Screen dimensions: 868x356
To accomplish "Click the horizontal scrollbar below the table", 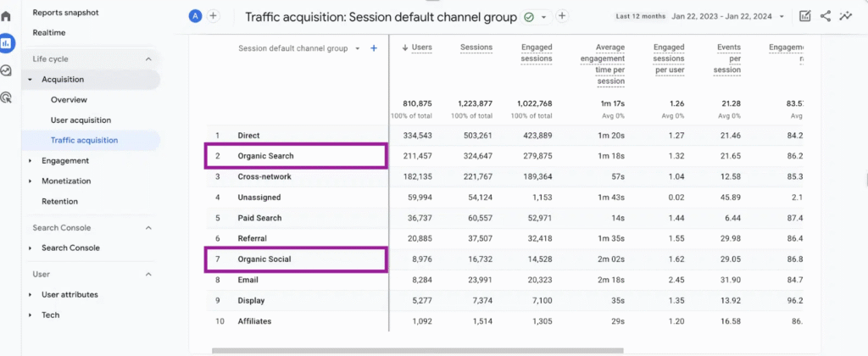I will pos(424,350).
